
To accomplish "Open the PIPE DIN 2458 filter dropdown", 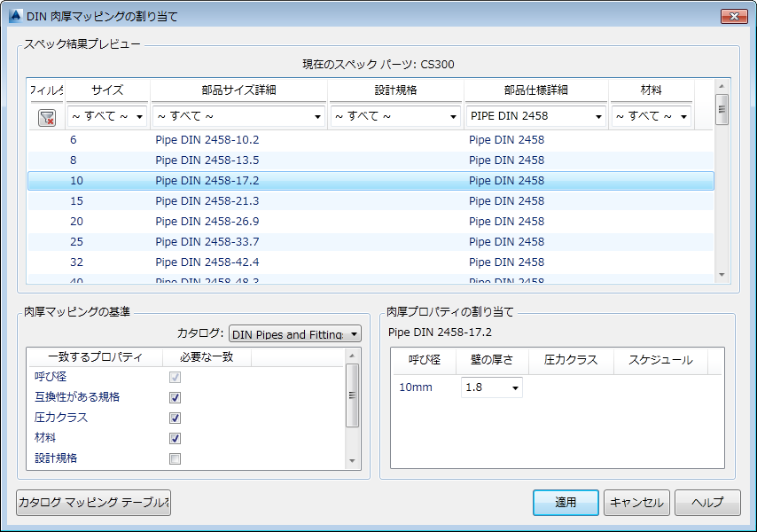I will coord(536,116).
